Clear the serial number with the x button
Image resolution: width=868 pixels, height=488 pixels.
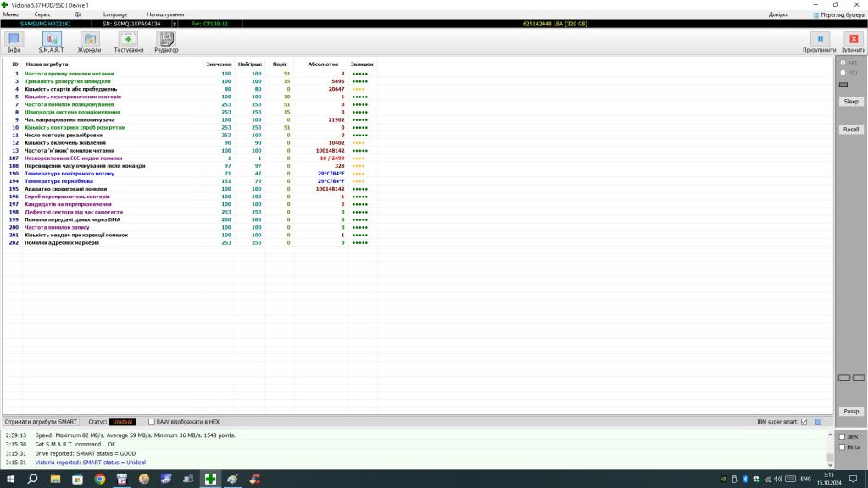coord(175,24)
